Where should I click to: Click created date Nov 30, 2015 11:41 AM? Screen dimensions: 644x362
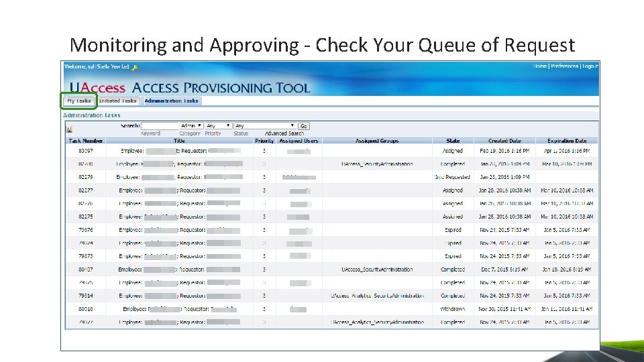504,309
